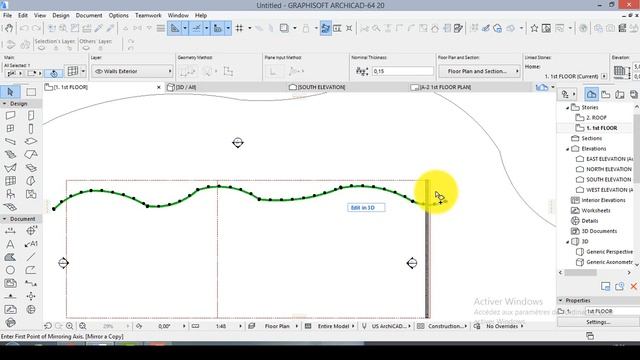This screenshot has height=360, width=640.
Task: Open the Teamwork menu
Action: coord(148,16)
